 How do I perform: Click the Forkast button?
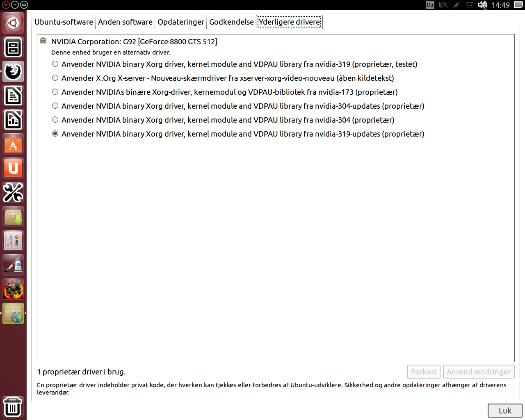424,372
